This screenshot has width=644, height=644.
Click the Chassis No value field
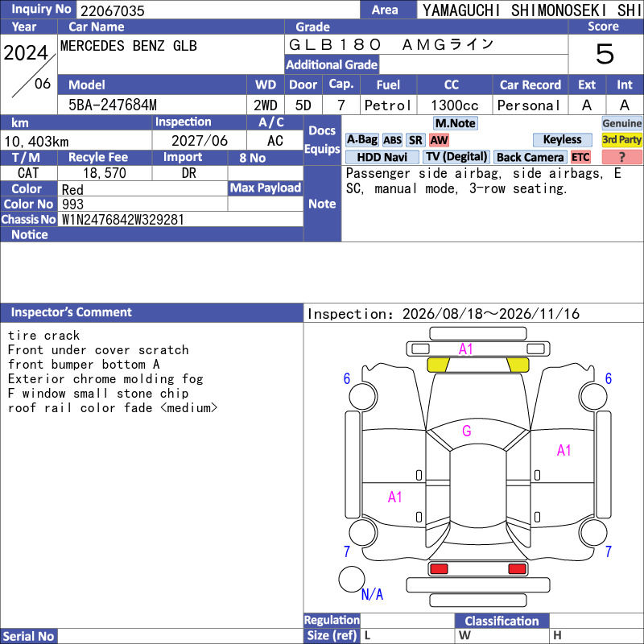(x=180, y=220)
